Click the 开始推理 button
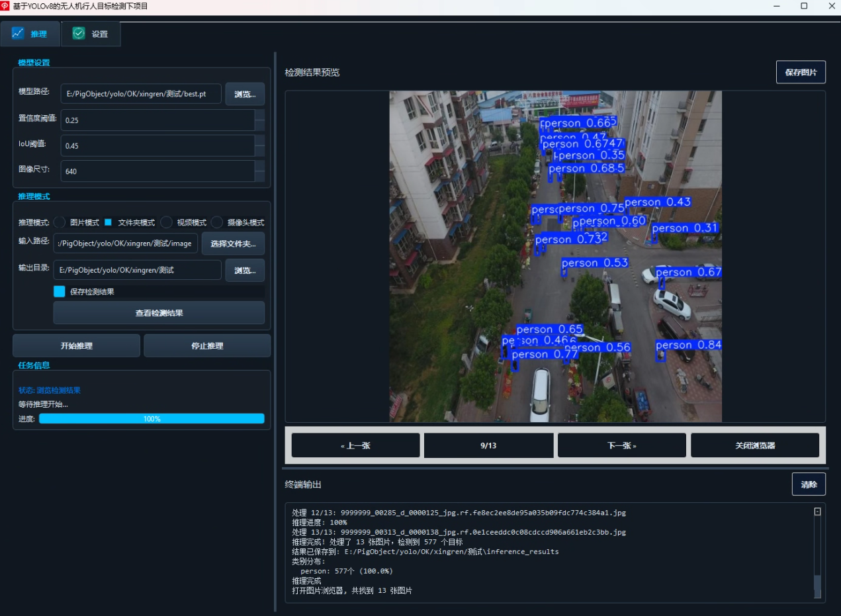The width and height of the screenshot is (841, 616). [76, 345]
